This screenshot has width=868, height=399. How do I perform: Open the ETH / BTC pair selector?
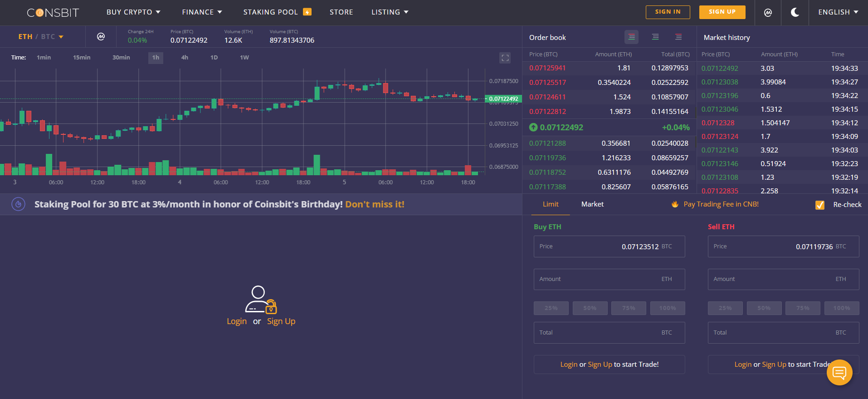coord(41,37)
